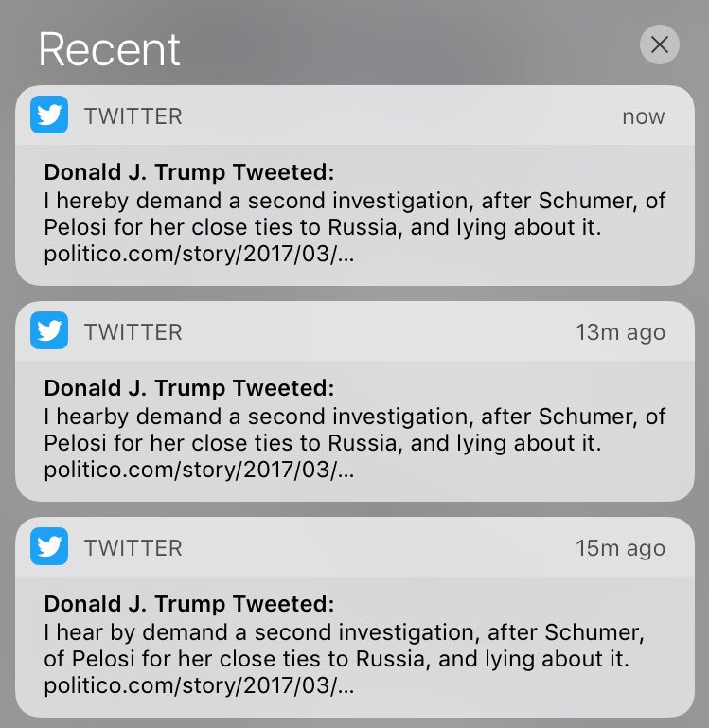Tap the politico.com link in the 13m ago tweet
Image resolution: width=709 pixels, height=728 pixels.
tap(199, 470)
